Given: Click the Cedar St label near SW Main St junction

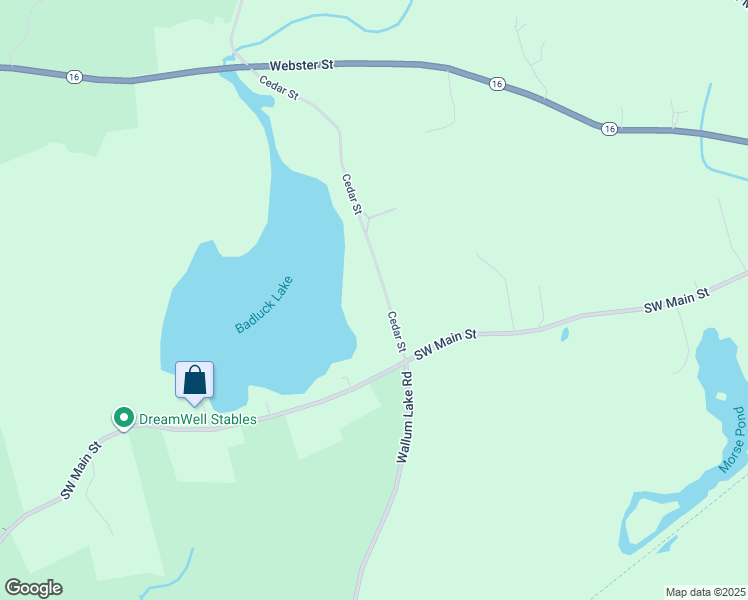Looking at the screenshot, I should point(397,332).
